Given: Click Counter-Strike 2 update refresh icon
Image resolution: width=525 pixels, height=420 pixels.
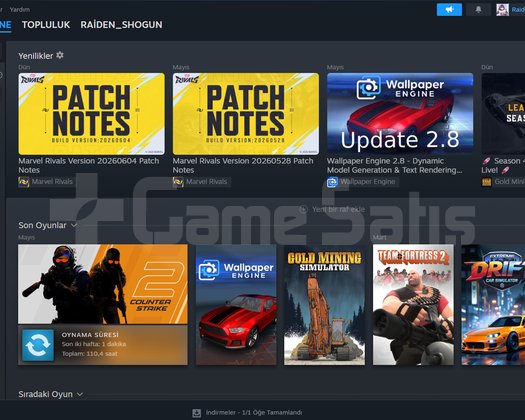Looking at the screenshot, I should click(38, 345).
